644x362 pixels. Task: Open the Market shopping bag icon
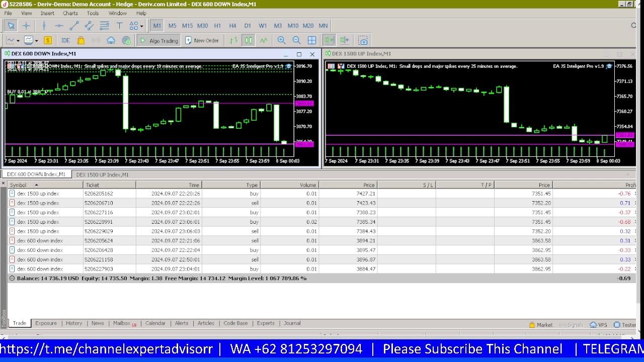(80, 40)
